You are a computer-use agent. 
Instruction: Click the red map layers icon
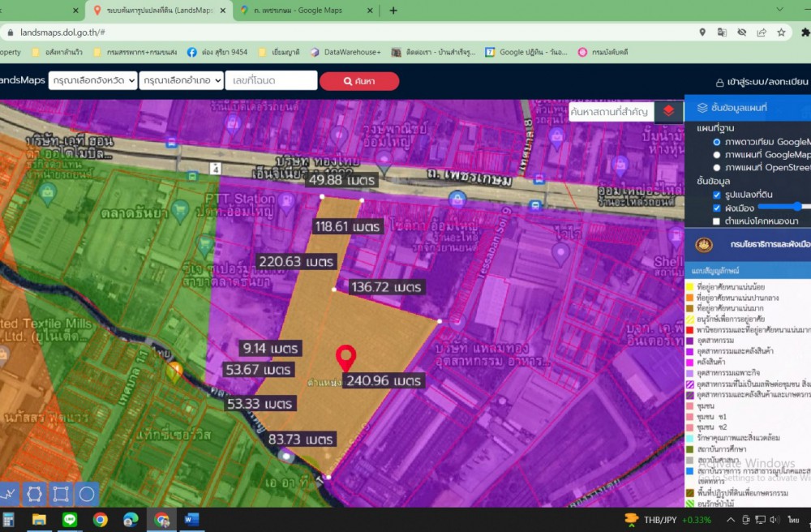tap(668, 111)
